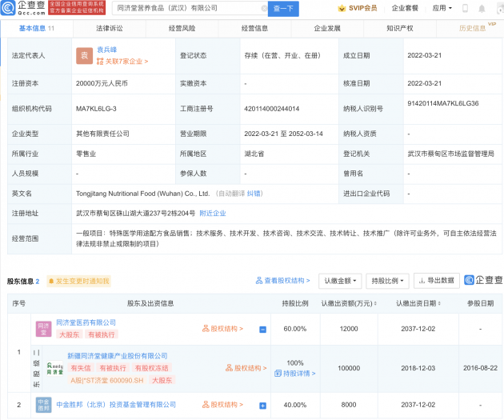
Task: Open 关联7家企业 related companies link
Action: click(x=122, y=62)
